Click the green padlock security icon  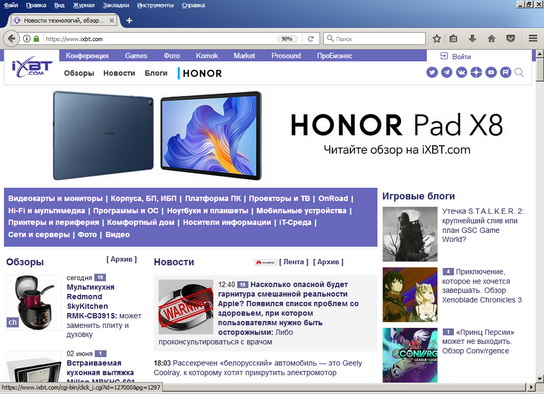point(36,39)
